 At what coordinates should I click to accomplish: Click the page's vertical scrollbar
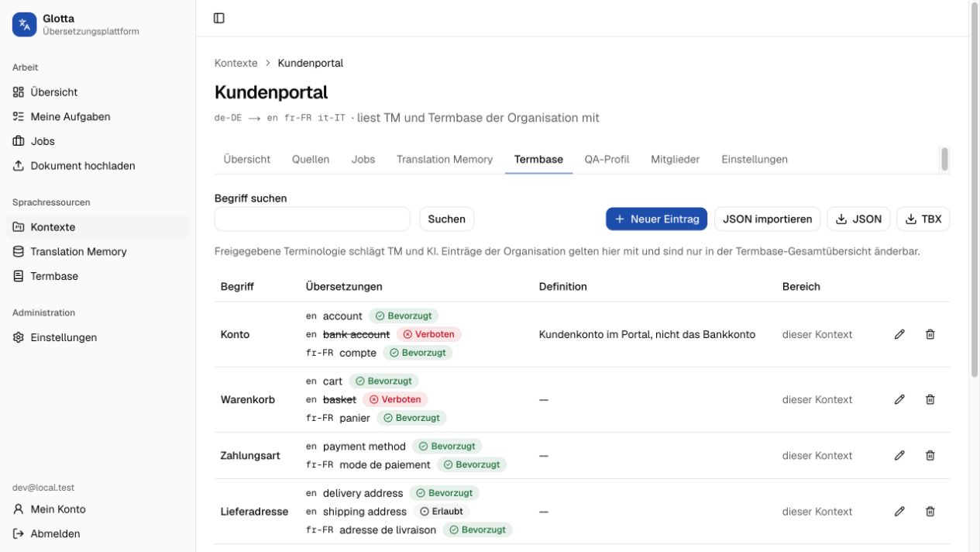(x=975, y=190)
